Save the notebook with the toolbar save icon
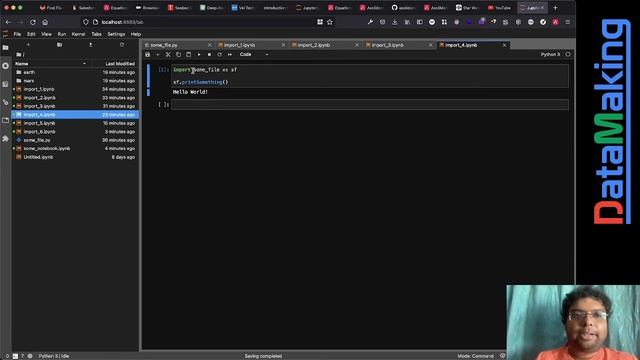The height and width of the screenshot is (360, 640). pos(148,54)
